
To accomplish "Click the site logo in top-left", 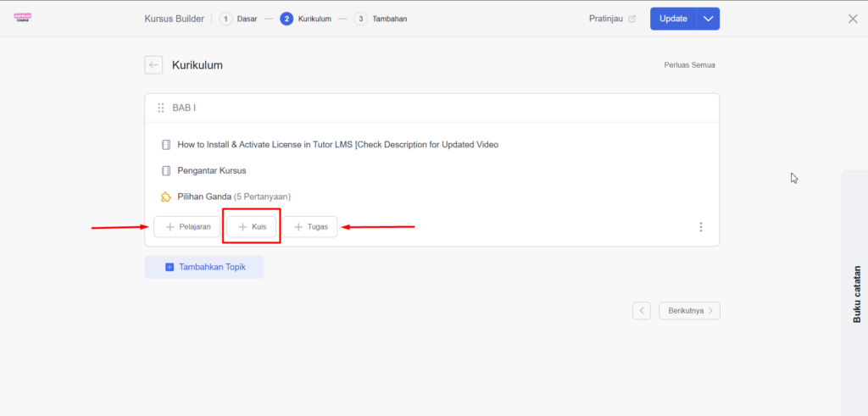I will click(x=23, y=18).
